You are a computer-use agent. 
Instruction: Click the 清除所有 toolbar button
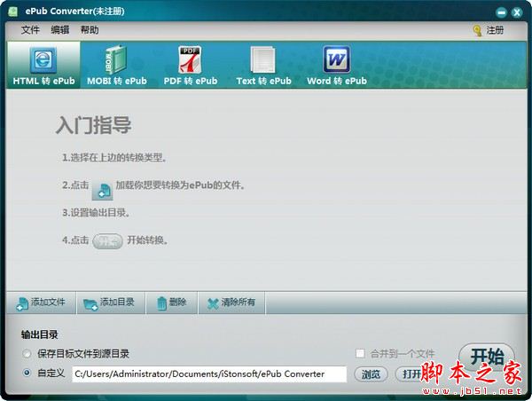coord(231,303)
